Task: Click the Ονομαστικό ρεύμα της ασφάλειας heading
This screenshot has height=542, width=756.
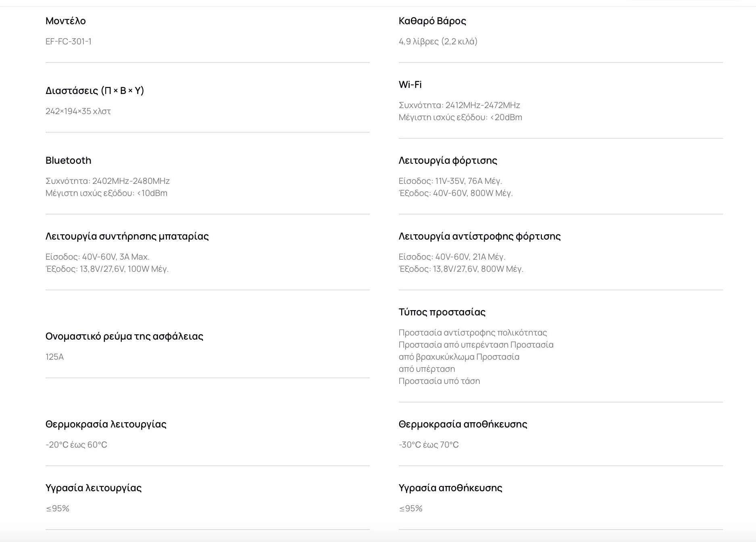Action: coord(124,336)
